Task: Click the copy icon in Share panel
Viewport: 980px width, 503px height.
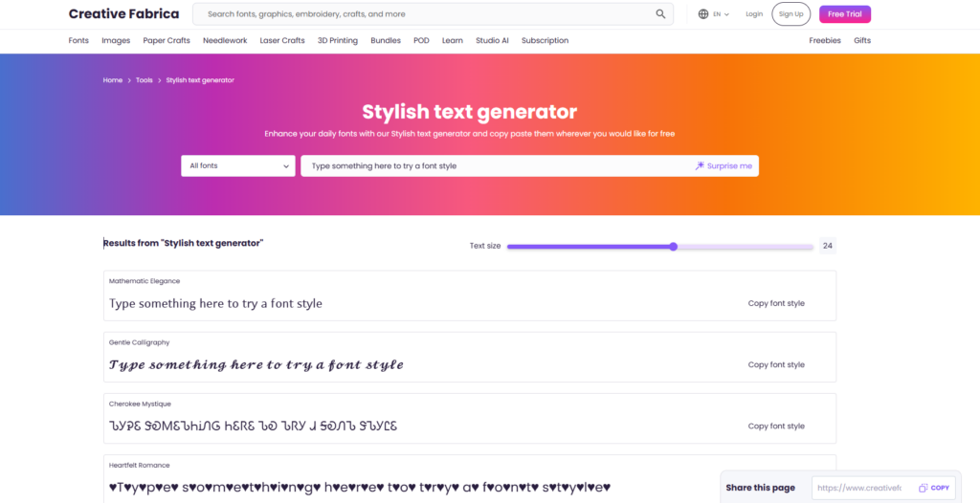Action: 924,488
